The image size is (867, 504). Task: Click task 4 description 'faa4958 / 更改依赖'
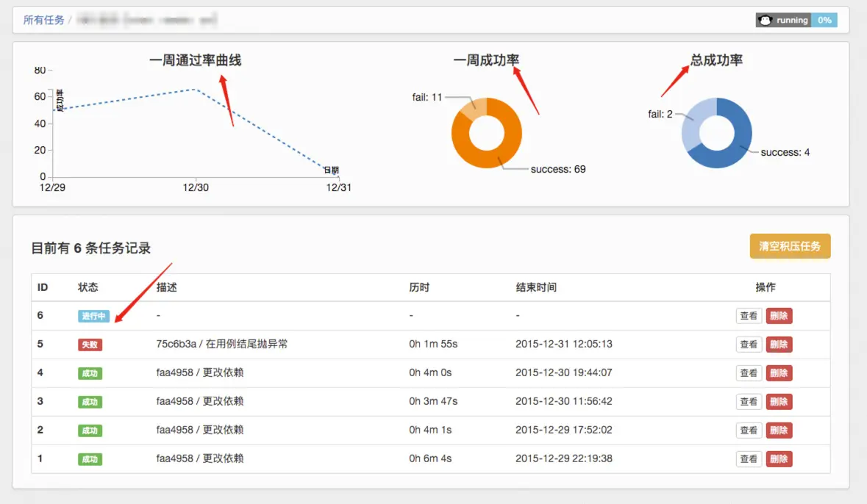(x=199, y=372)
